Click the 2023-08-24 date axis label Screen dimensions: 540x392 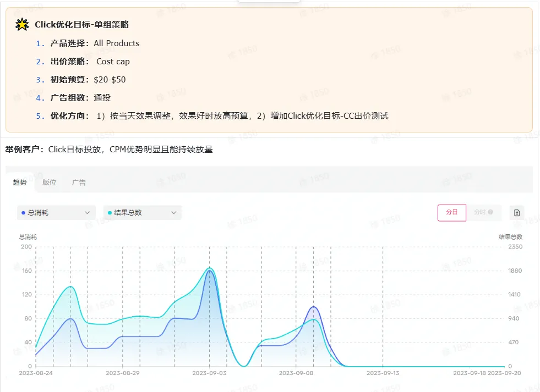tap(36, 373)
